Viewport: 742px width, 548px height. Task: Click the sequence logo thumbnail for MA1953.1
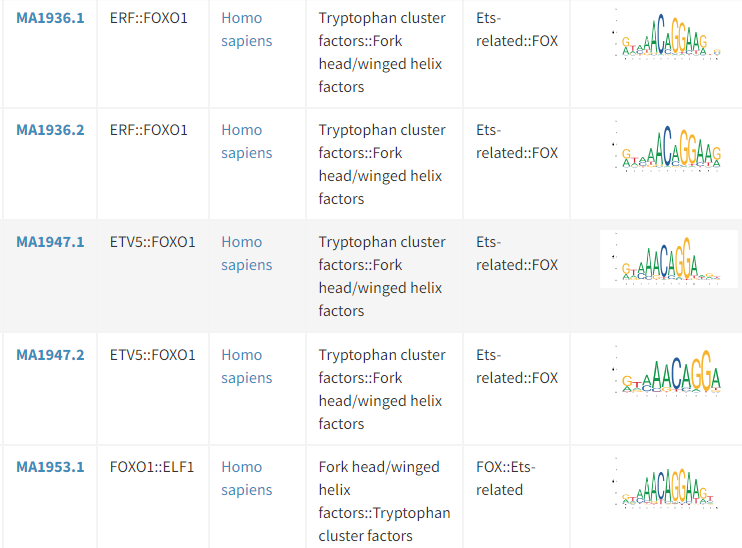pos(669,484)
